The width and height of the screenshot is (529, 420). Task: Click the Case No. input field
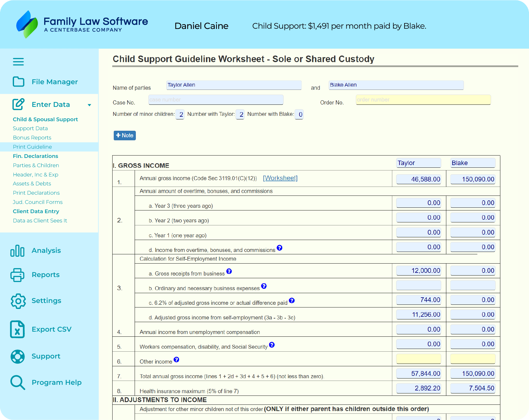[x=216, y=100]
